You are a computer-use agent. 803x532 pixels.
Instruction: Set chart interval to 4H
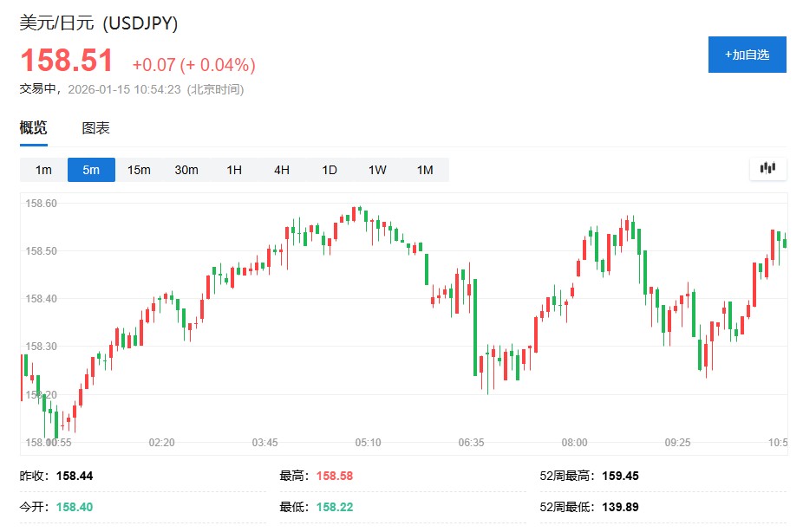click(x=282, y=170)
